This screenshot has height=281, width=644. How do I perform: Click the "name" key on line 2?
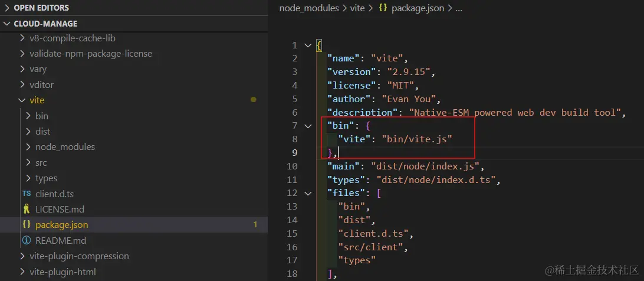(x=344, y=59)
